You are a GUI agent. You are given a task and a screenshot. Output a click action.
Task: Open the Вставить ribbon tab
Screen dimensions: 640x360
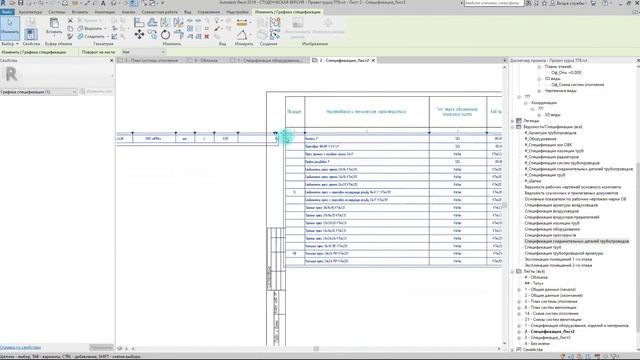(x=80, y=12)
